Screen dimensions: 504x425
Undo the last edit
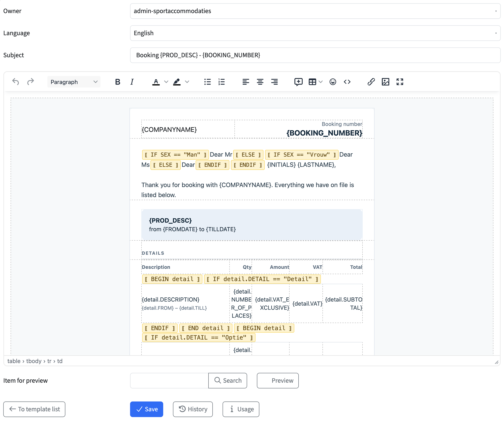[x=16, y=82]
